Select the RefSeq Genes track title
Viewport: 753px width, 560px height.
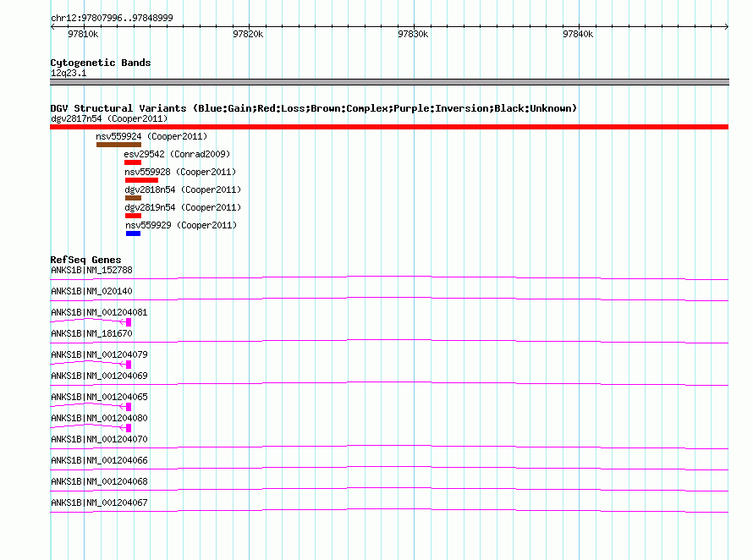tap(86, 260)
